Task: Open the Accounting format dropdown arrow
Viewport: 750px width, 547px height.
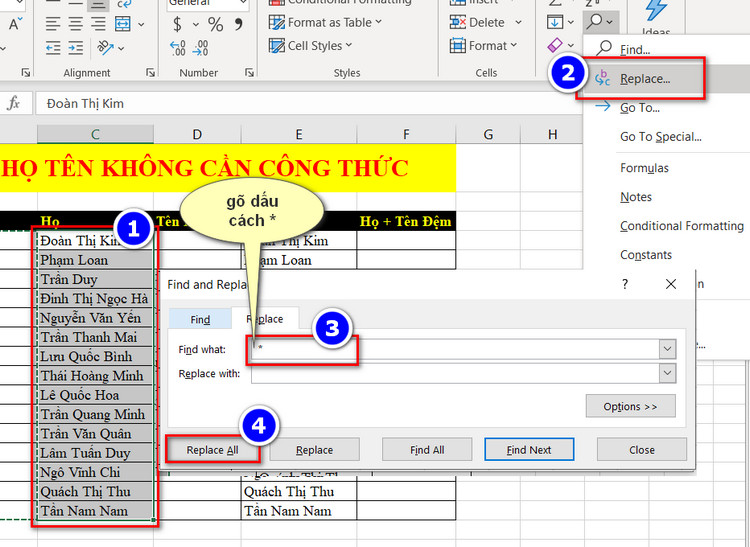Action: (196, 24)
